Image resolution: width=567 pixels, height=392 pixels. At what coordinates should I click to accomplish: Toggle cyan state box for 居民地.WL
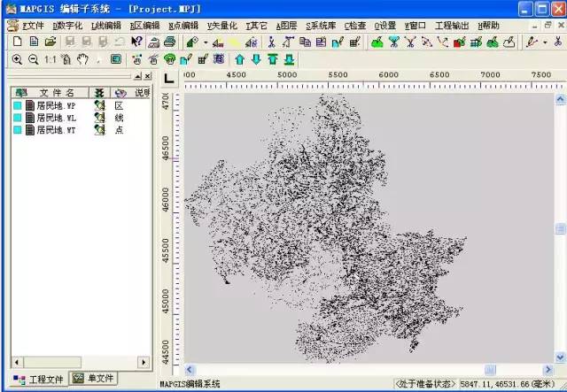pos(18,118)
